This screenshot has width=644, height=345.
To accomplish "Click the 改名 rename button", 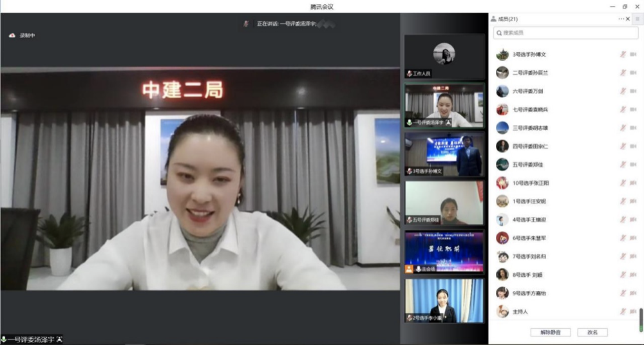I will pos(592,332).
